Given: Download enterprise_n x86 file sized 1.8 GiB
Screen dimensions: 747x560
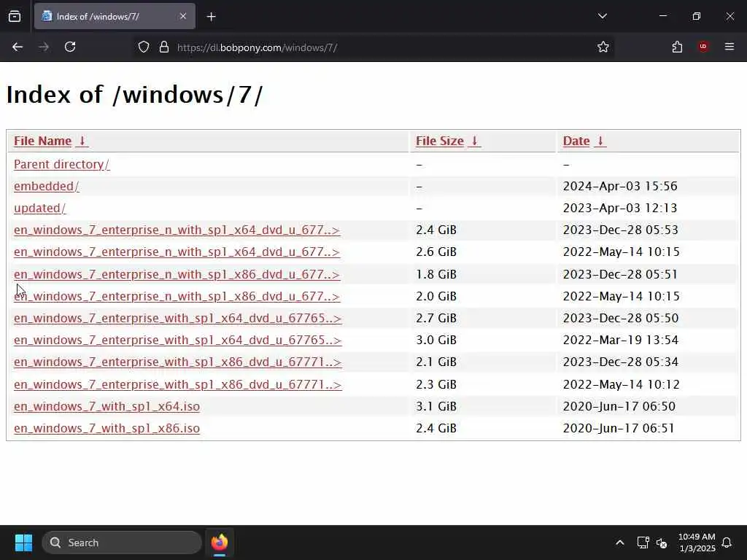Looking at the screenshot, I should pyautogui.click(x=177, y=274).
